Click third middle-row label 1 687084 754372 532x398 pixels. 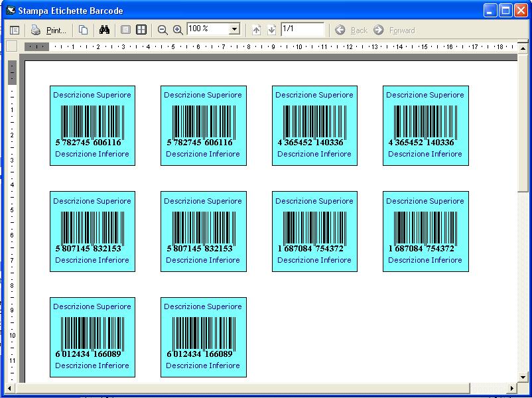(x=314, y=232)
